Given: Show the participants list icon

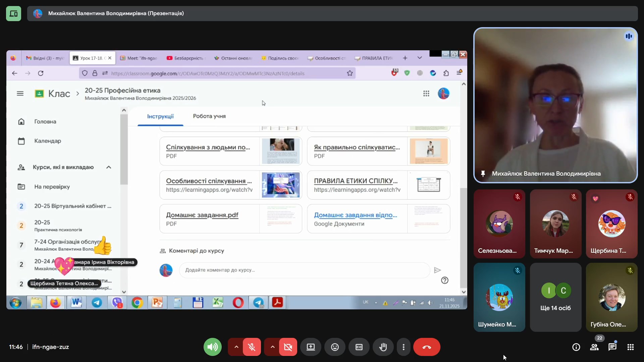Looking at the screenshot, I should [x=594, y=347].
